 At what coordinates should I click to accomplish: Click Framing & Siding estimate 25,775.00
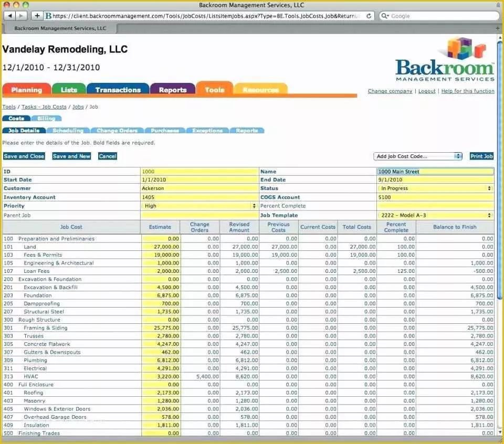161,327
